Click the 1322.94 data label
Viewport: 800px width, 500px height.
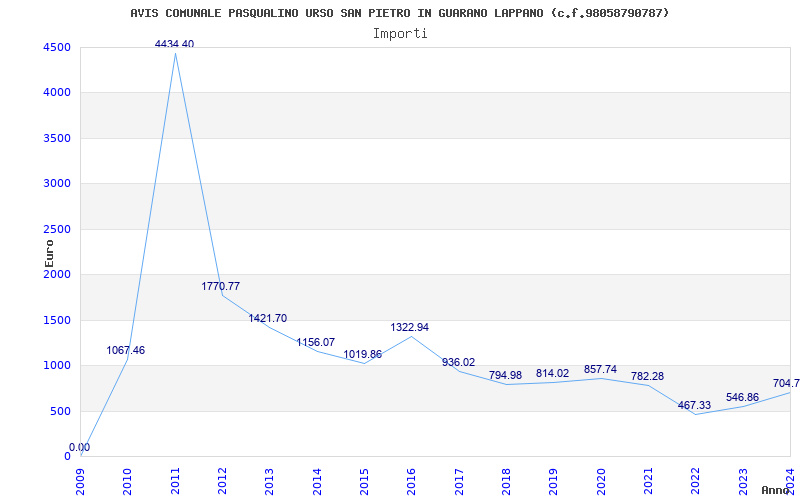(410, 328)
